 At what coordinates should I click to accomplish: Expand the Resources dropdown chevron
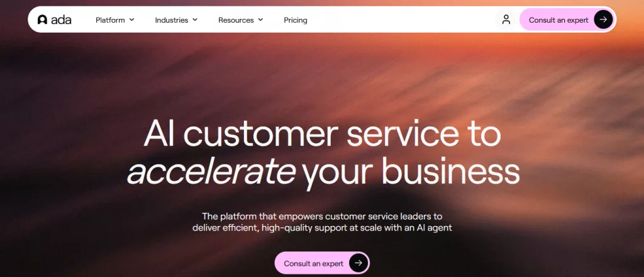coord(260,20)
